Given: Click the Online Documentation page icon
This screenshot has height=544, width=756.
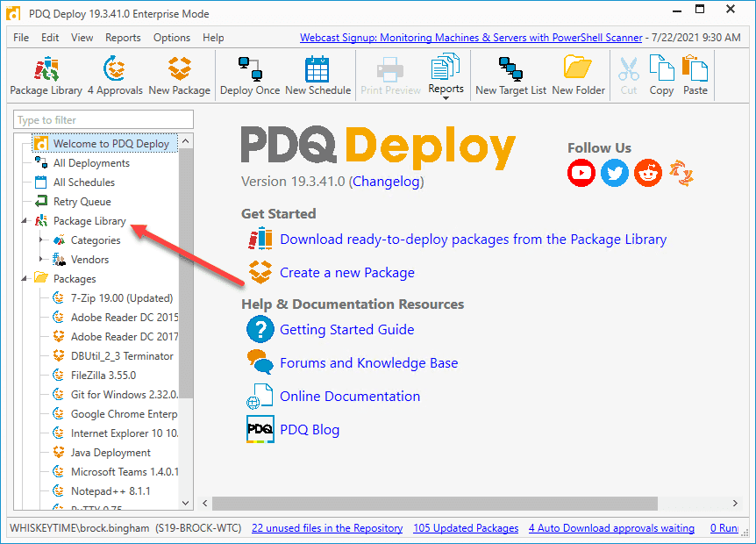Looking at the screenshot, I should coord(260,396).
